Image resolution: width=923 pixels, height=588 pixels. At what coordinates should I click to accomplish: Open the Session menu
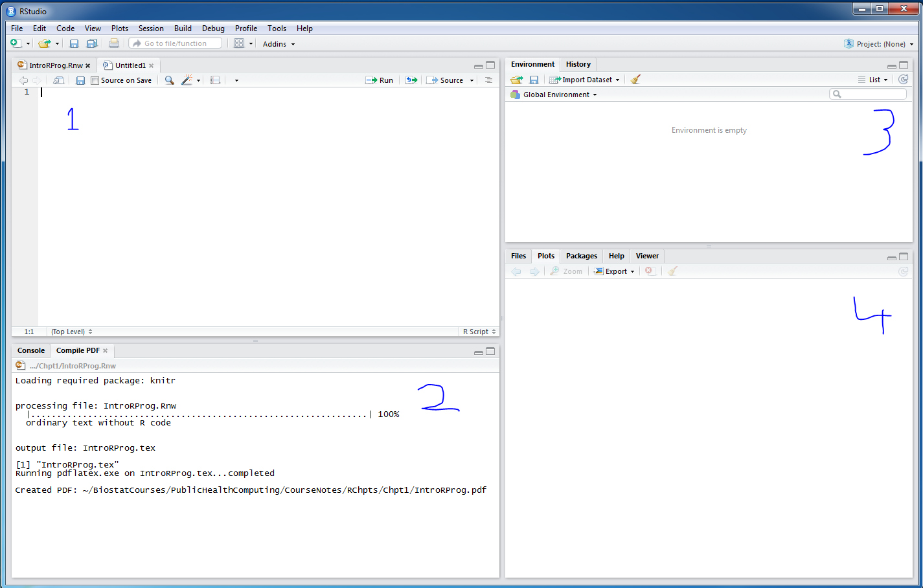pos(151,28)
